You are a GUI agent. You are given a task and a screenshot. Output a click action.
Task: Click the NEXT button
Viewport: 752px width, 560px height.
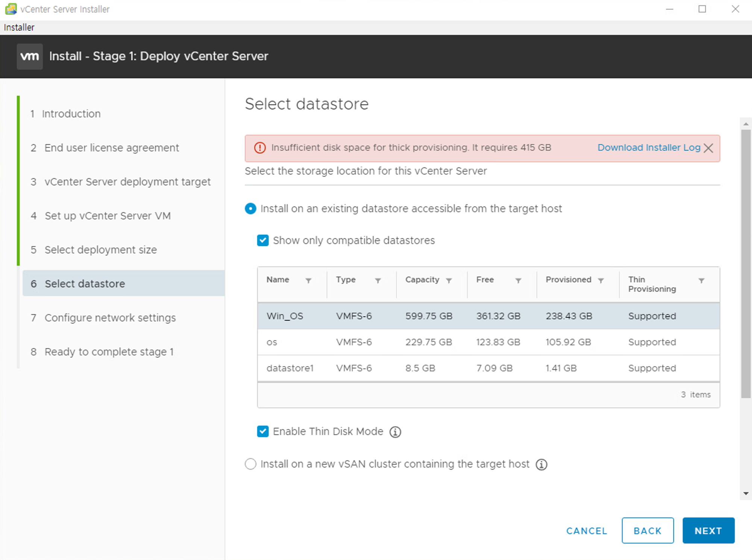point(708,531)
